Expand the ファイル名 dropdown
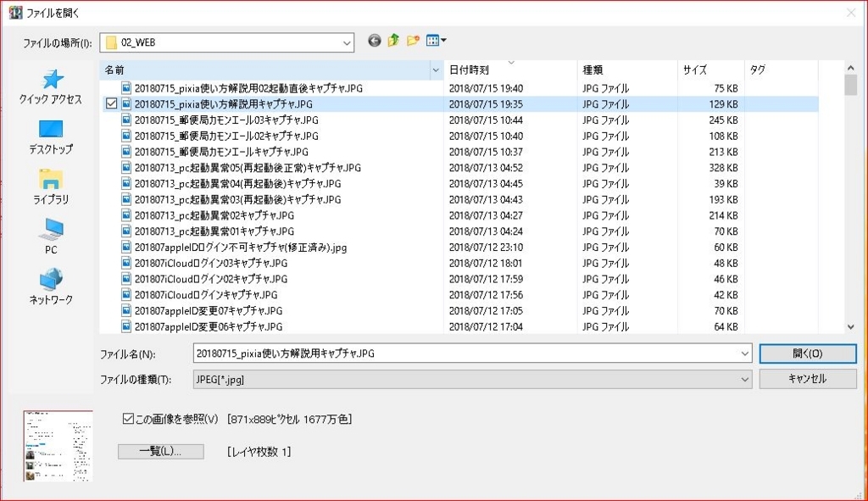Image resolution: width=868 pixels, height=501 pixels. coord(744,353)
